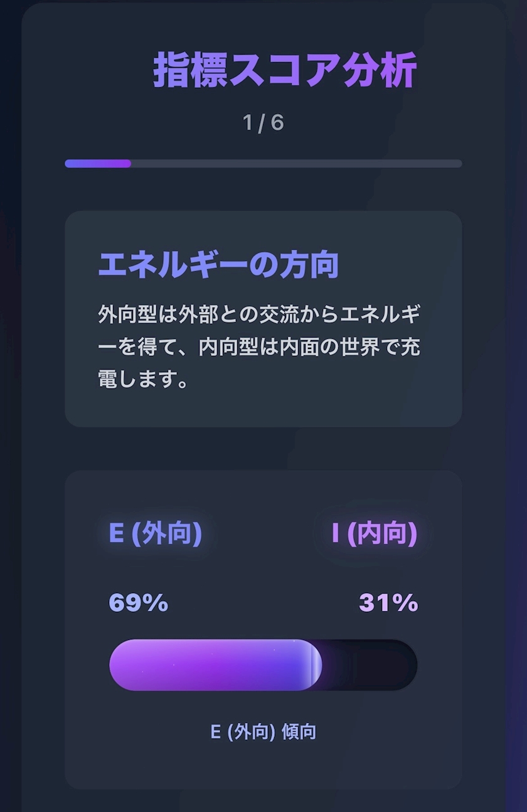This screenshot has height=812, width=527.
Task: Click the E (外向) 傾向 result caption
Action: (x=263, y=732)
